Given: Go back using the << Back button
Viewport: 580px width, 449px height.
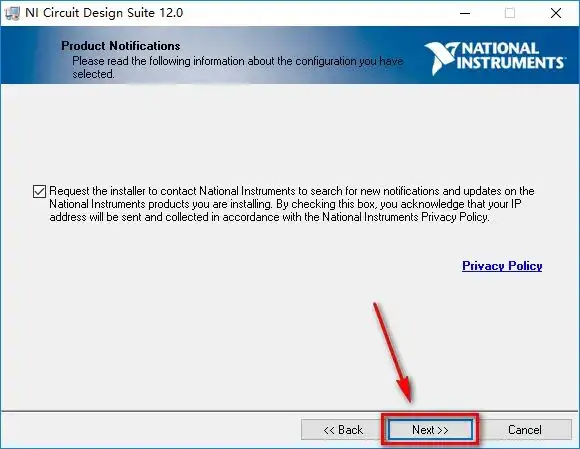Looking at the screenshot, I should 343,430.
